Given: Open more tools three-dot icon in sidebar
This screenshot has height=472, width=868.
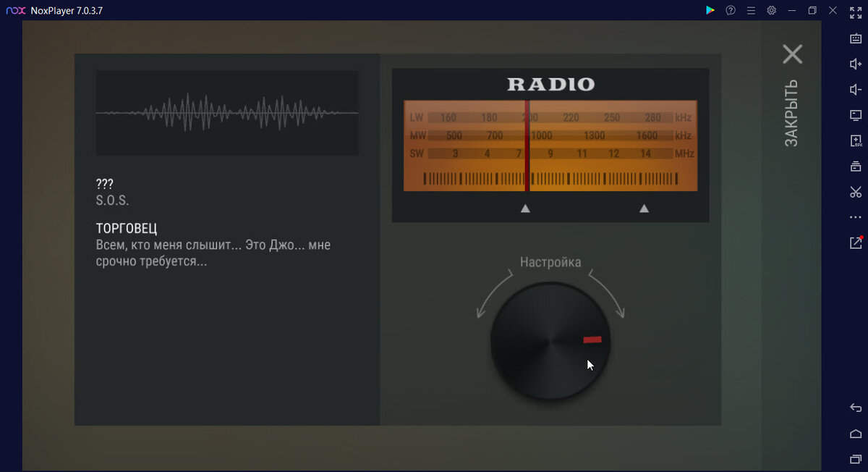Looking at the screenshot, I should [855, 217].
